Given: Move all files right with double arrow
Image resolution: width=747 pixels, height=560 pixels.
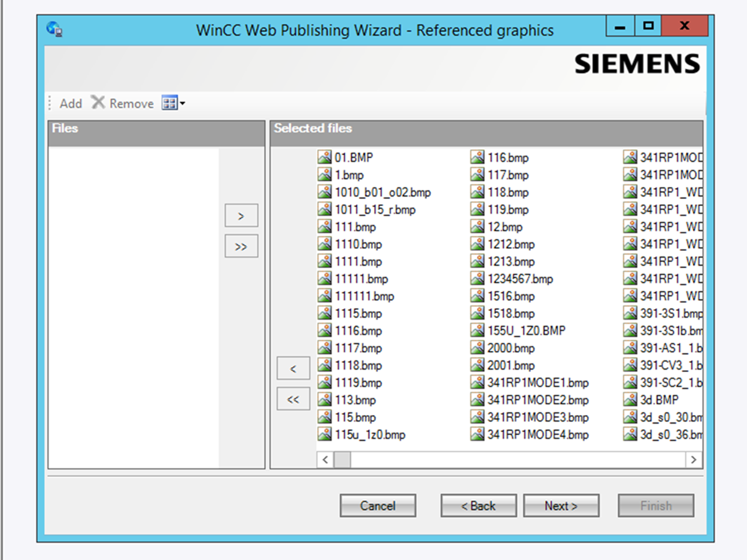Looking at the screenshot, I should (x=241, y=246).
